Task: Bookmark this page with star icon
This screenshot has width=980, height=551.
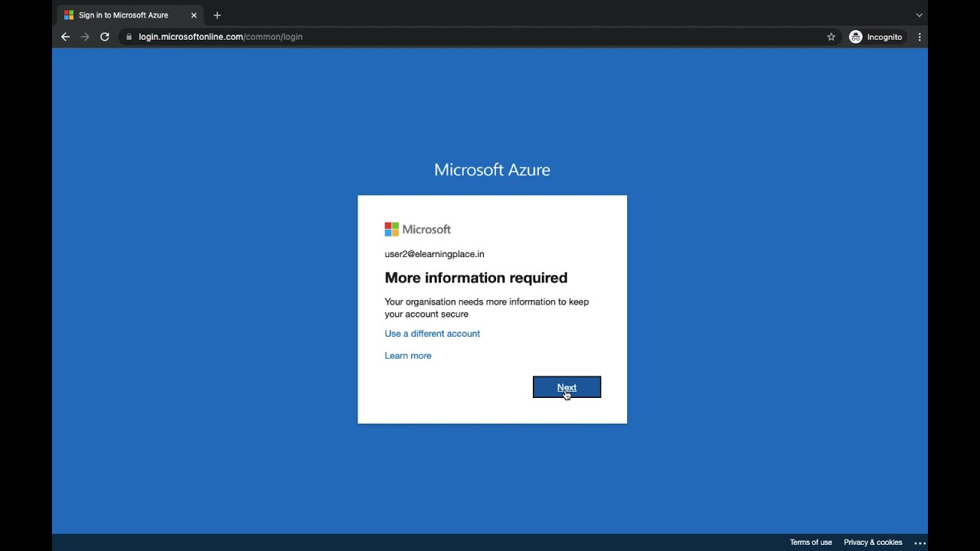Action: pyautogui.click(x=831, y=37)
